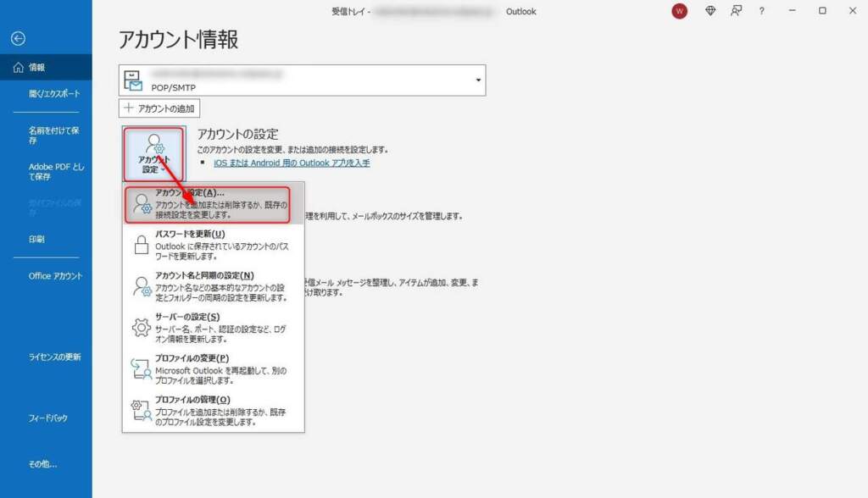Click the icon beside プロファイルの変更

(x=142, y=369)
